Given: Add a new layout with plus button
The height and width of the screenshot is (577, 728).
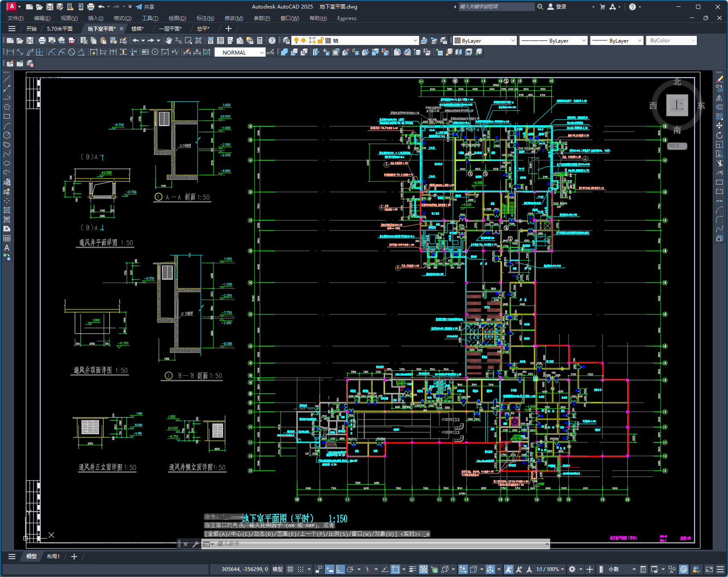Looking at the screenshot, I should (74, 557).
